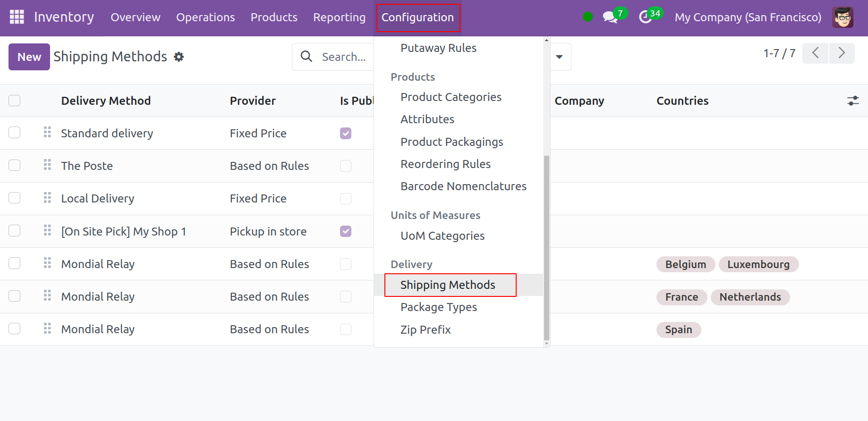Click the New button
868x421 pixels.
tap(29, 57)
